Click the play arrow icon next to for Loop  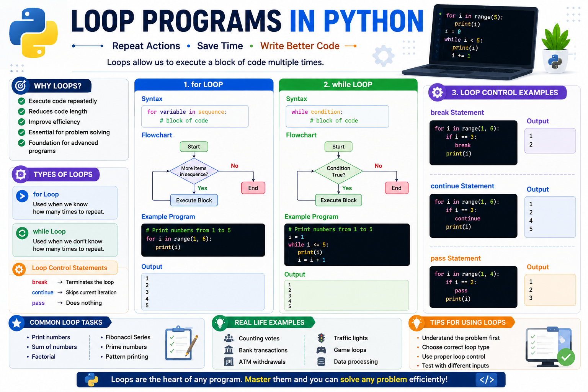point(23,196)
